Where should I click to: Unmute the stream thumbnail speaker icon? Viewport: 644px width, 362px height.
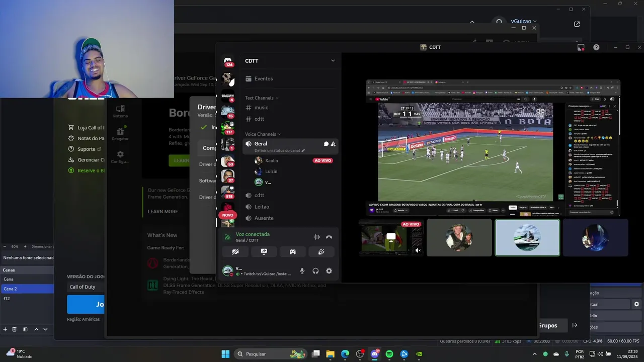pos(418,250)
